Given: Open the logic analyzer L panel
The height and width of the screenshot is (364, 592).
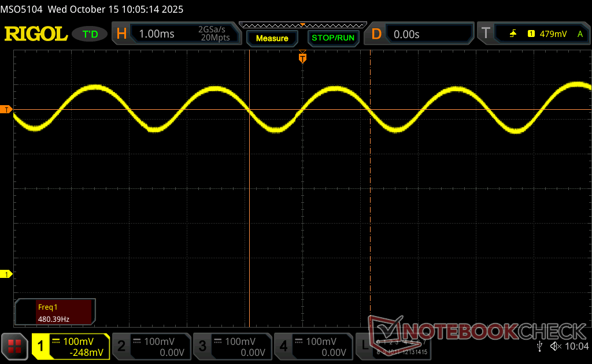Looking at the screenshot, I should point(364,346).
